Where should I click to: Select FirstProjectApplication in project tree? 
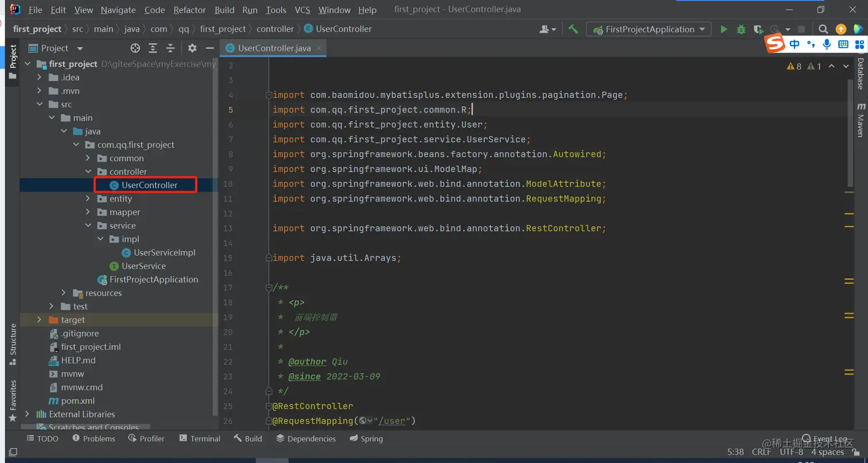pyautogui.click(x=148, y=279)
